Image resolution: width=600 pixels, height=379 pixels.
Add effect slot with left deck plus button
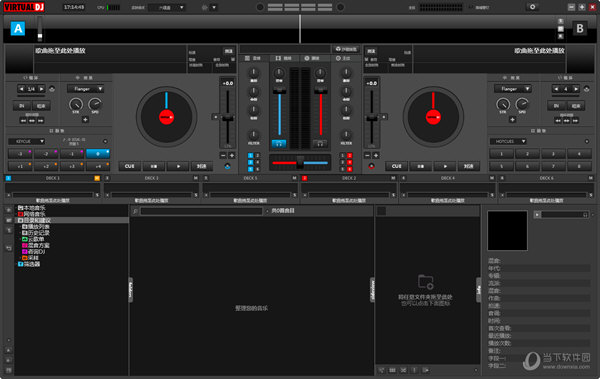(85, 119)
